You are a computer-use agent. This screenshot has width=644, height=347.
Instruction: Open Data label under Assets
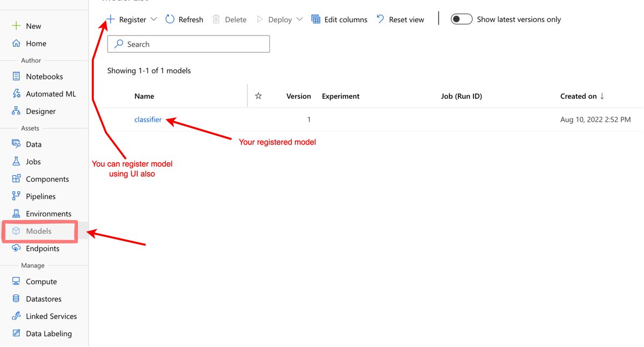tap(34, 144)
